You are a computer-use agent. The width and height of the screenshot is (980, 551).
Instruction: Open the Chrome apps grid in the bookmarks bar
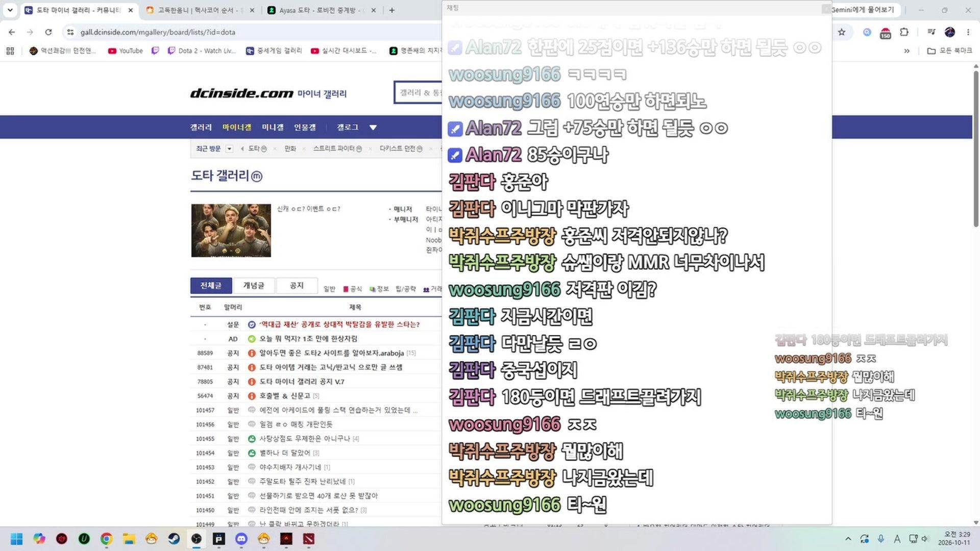tap(10, 51)
